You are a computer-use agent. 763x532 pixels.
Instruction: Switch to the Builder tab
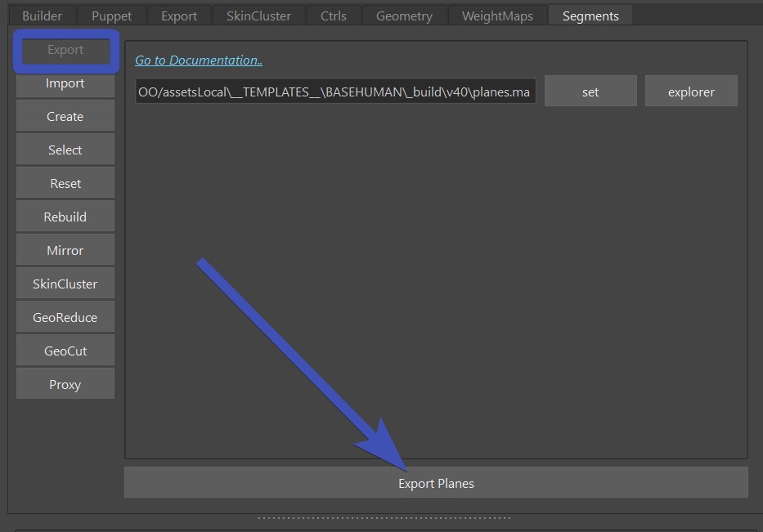[x=42, y=16]
